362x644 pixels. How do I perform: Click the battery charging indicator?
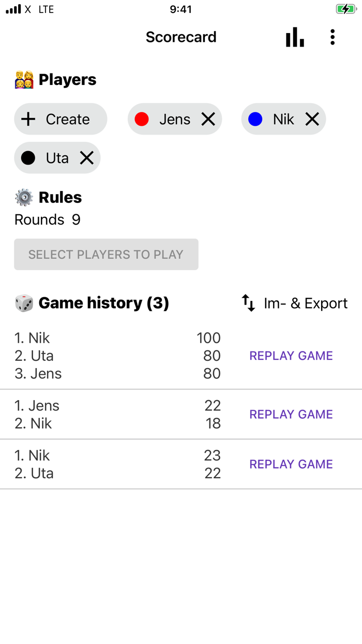tap(345, 9)
